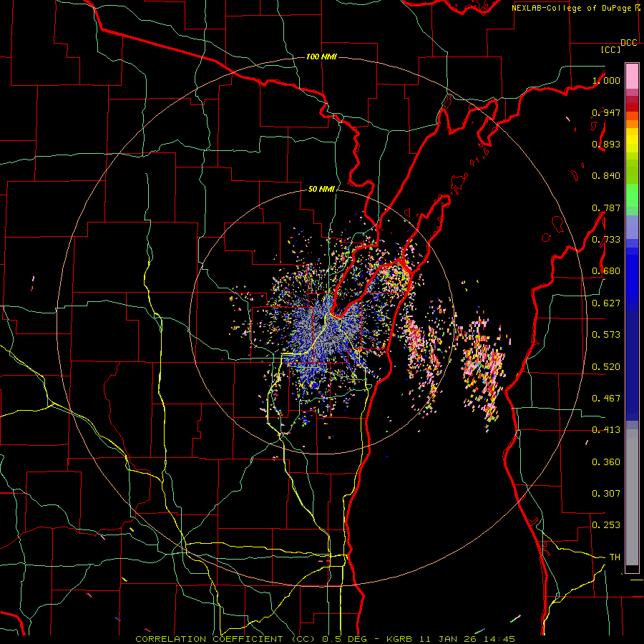Viewport: 644px width, 644px height.
Task: Click the 0.947 scale value
Action: pos(606,112)
